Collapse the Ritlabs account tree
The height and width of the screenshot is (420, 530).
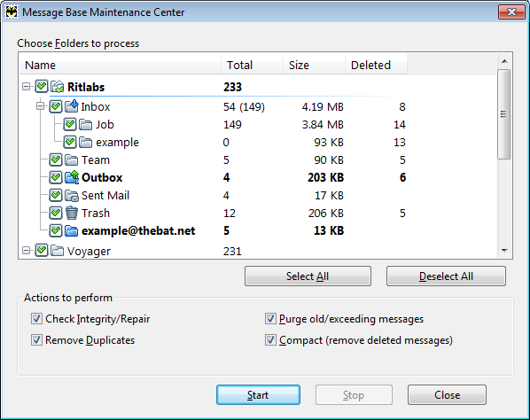point(27,87)
